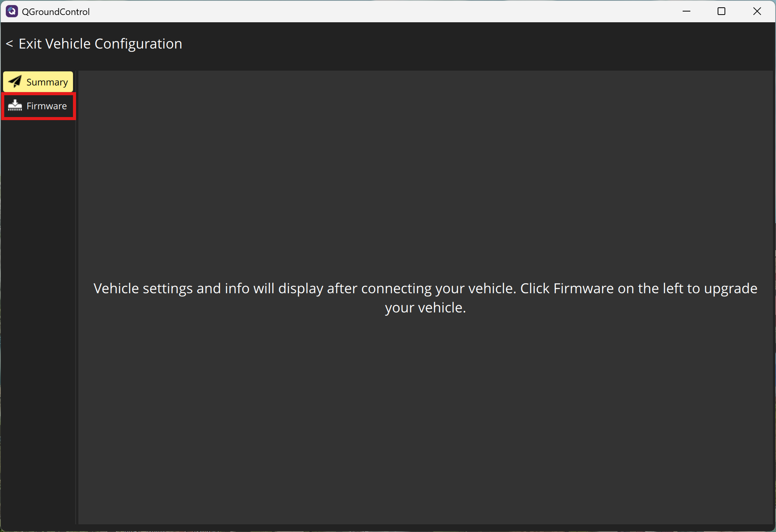Select the Summary label in sidebar
Image resolution: width=776 pixels, height=532 pixels.
pyautogui.click(x=47, y=82)
